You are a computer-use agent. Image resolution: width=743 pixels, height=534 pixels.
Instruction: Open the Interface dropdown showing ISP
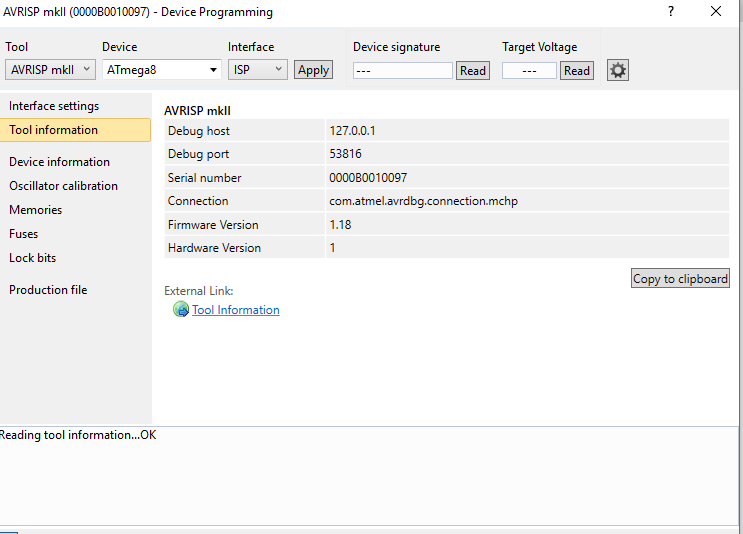tap(257, 70)
